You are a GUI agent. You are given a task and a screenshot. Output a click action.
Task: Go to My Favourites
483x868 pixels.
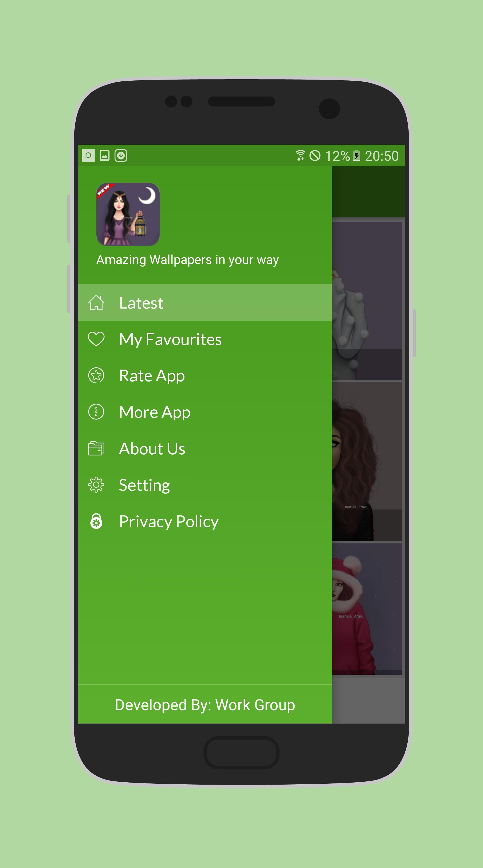(170, 339)
